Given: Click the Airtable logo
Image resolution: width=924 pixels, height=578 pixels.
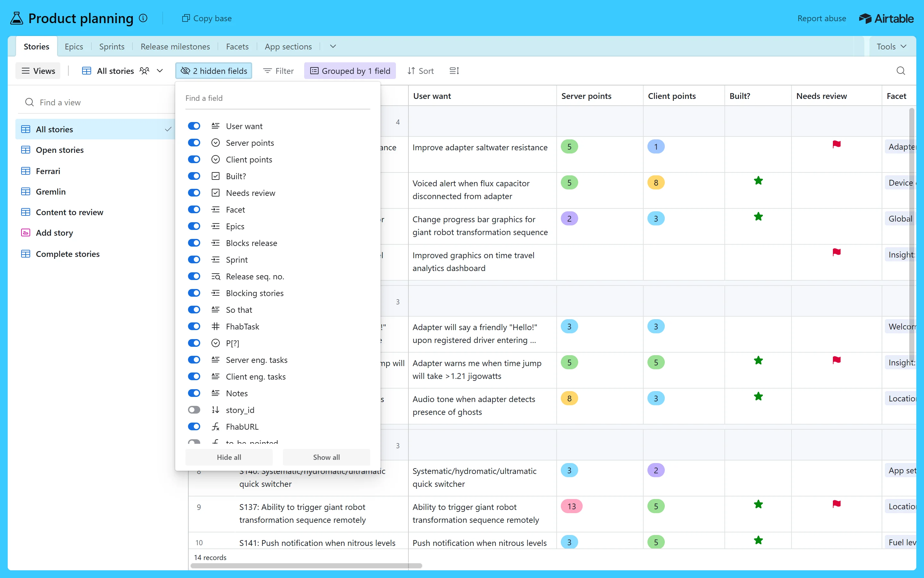Looking at the screenshot, I should click(886, 18).
